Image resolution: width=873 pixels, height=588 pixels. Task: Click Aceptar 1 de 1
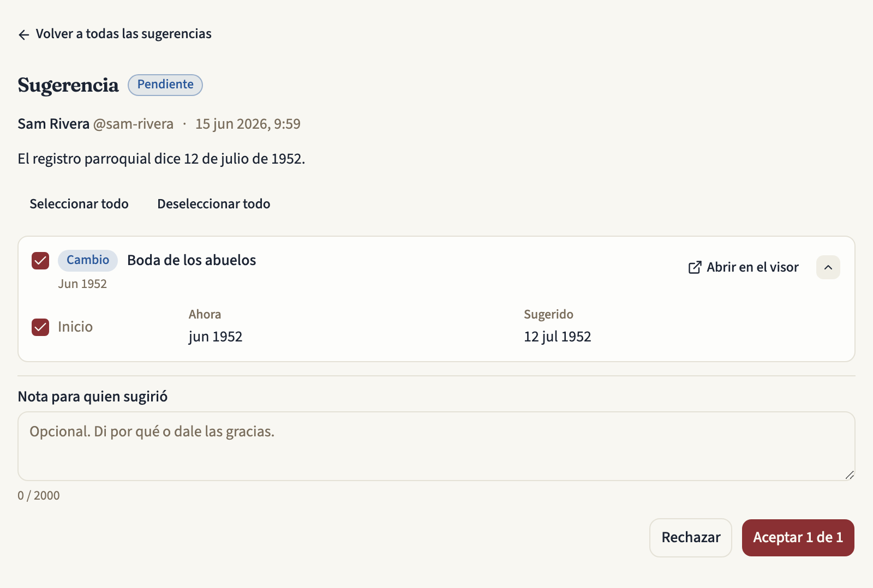(798, 538)
